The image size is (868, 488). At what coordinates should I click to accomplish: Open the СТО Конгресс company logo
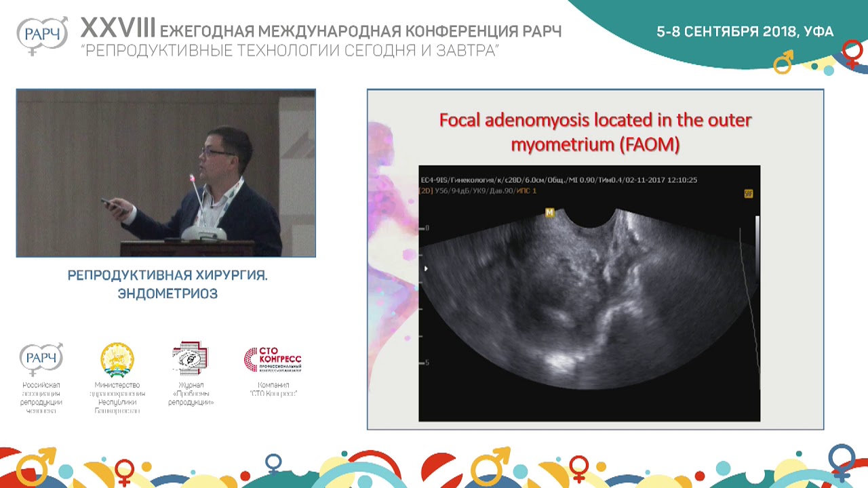(x=273, y=360)
